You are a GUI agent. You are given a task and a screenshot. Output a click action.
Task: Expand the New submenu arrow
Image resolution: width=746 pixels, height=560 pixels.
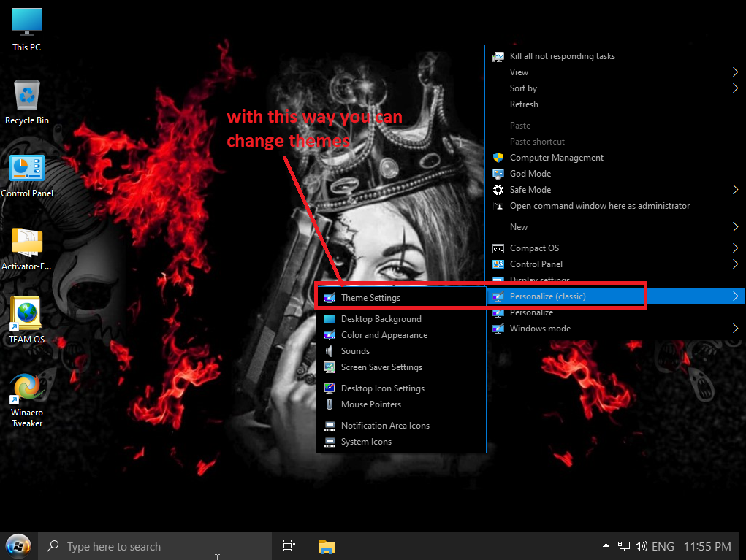[x=736, y=227]
